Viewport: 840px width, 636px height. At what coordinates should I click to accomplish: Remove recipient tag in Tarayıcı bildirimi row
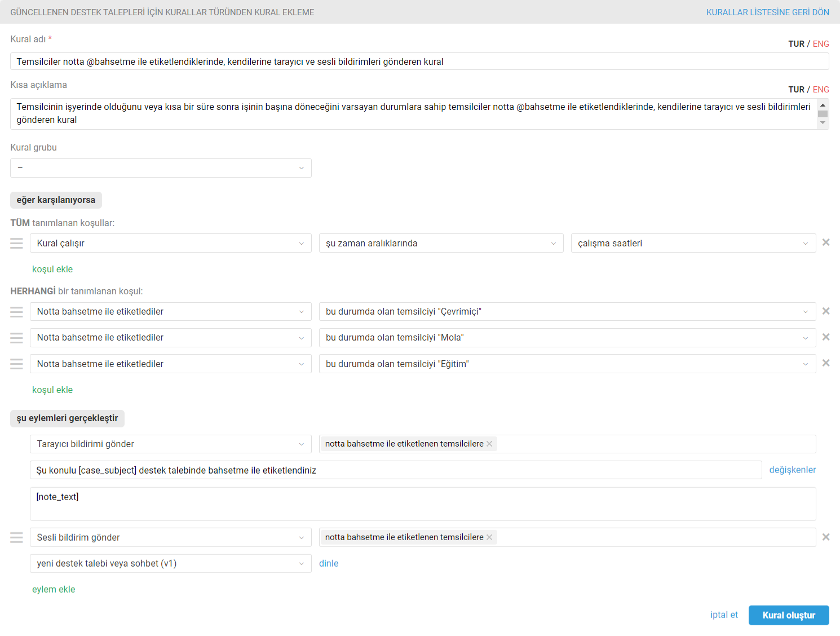point(489,444)
